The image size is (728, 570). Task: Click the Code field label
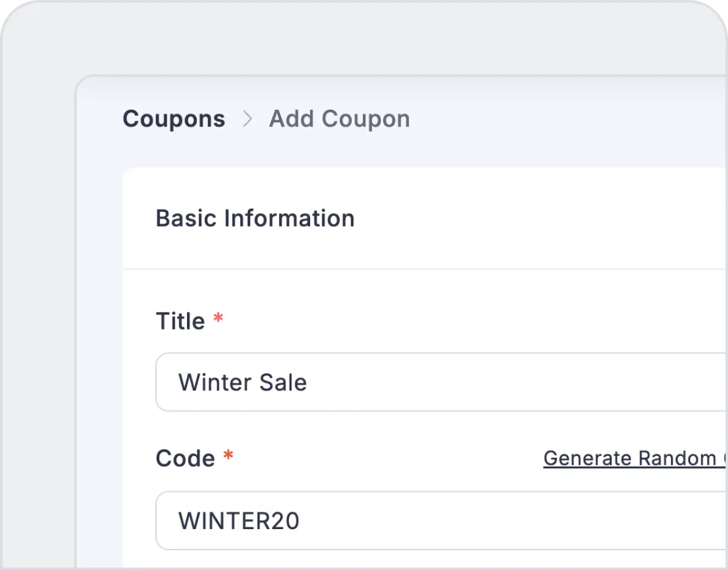pos(186,459)
